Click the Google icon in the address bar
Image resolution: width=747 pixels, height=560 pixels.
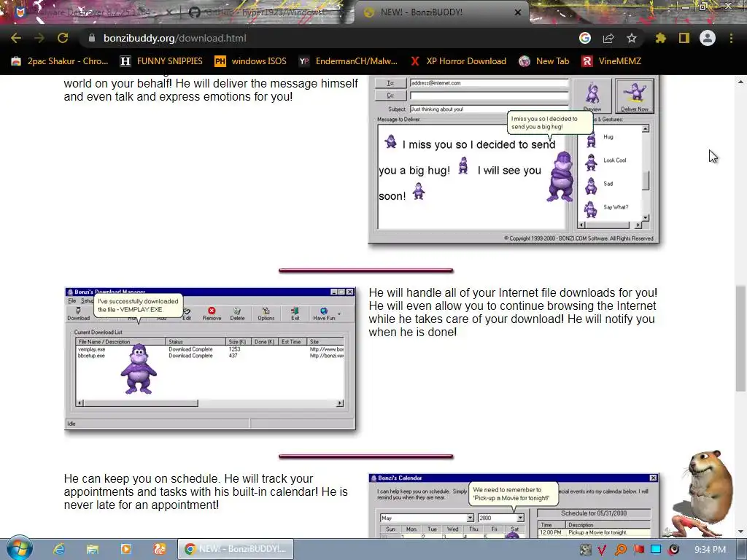585,38
